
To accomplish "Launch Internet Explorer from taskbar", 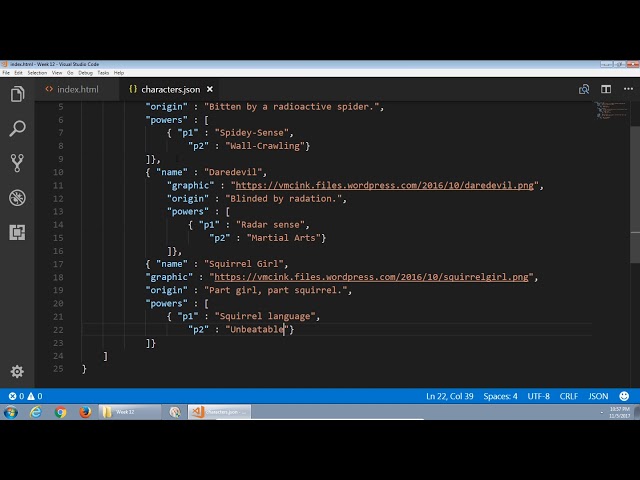I will point(36,412).
